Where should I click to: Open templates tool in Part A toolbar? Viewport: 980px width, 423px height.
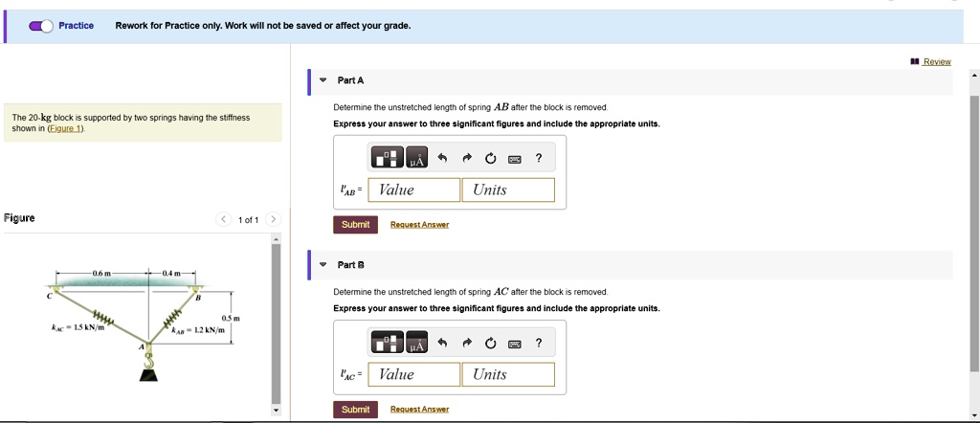click(x=388, y=158)
